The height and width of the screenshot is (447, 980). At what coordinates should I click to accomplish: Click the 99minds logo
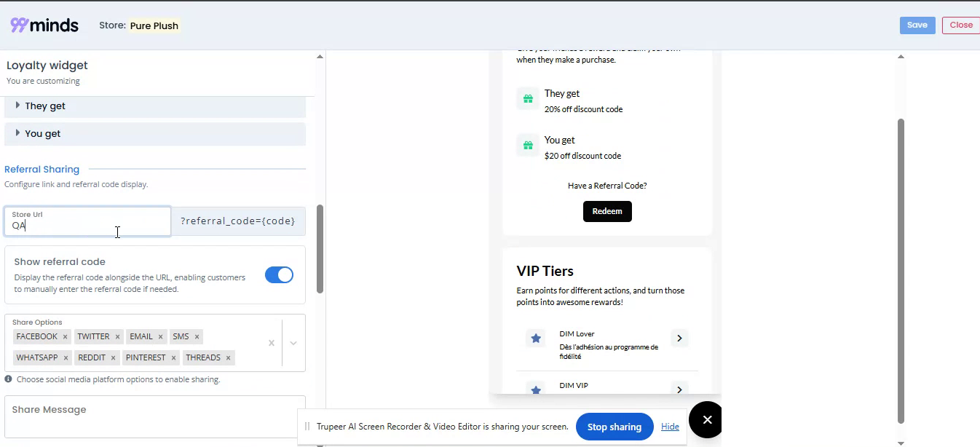(x=44, y=25)
